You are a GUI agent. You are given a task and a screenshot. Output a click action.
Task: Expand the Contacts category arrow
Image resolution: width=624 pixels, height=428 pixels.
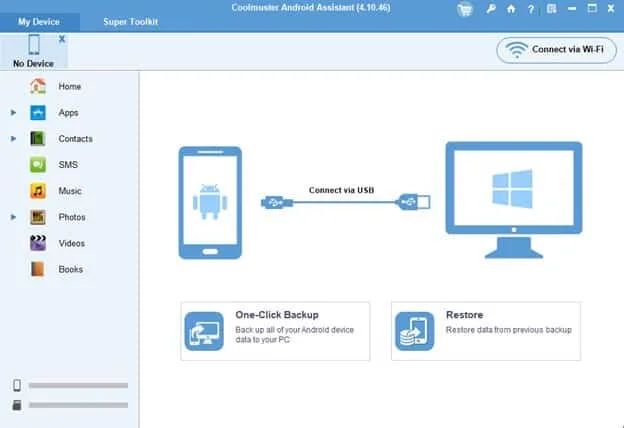(13, 139)
